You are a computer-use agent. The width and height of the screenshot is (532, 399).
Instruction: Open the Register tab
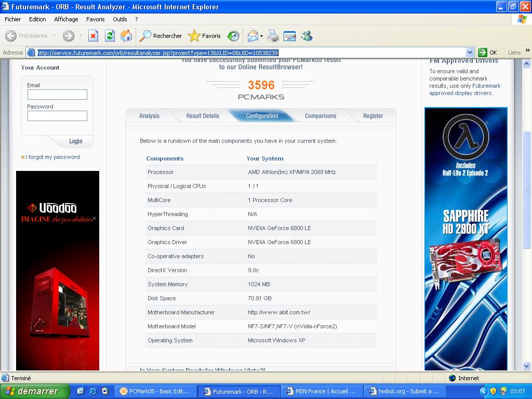[373, 116]
